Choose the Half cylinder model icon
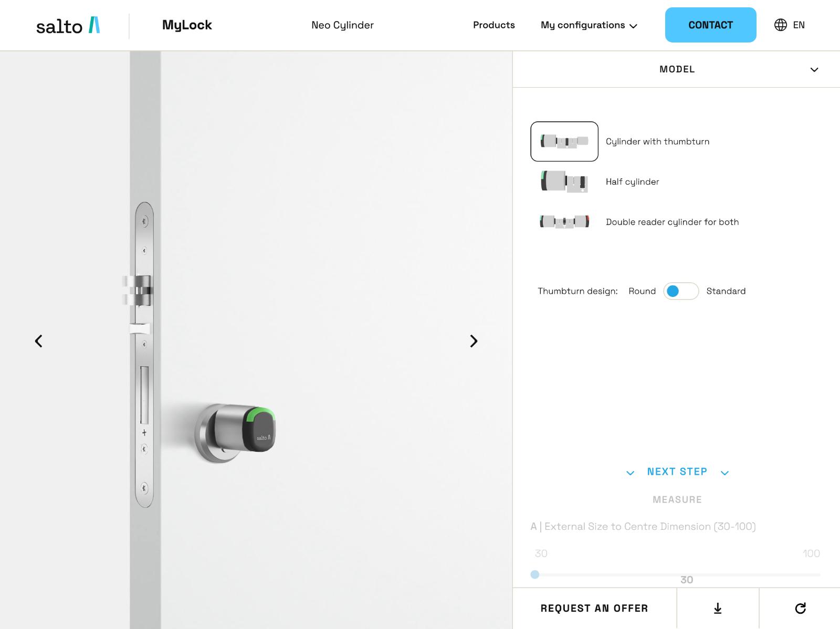This screenshot has width=840, height=629. coord(564,182)
